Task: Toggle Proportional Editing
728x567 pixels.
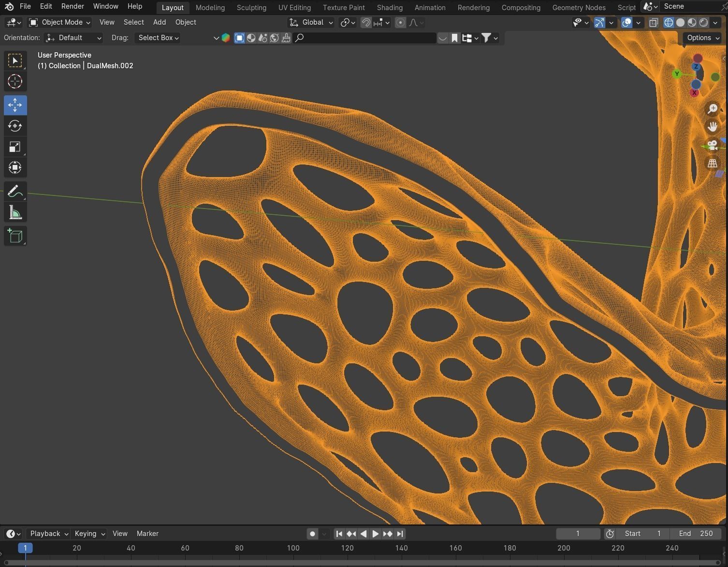Action: click(x=400, y=22)
